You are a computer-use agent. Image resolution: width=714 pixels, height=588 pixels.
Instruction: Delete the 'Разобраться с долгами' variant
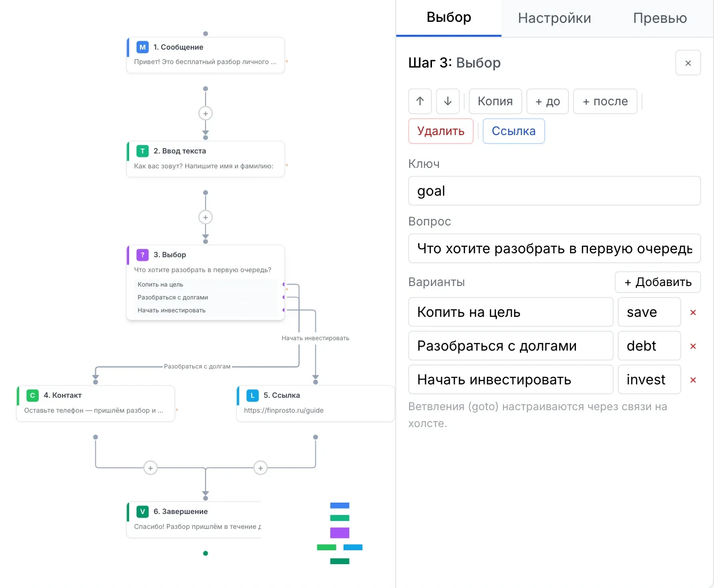(x=693, y=346)
